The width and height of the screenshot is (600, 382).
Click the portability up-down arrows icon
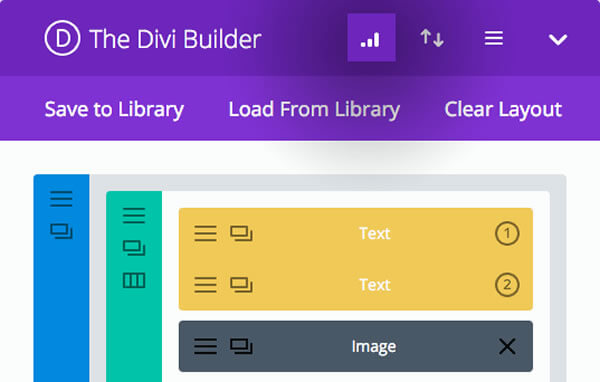pos(432,38)
